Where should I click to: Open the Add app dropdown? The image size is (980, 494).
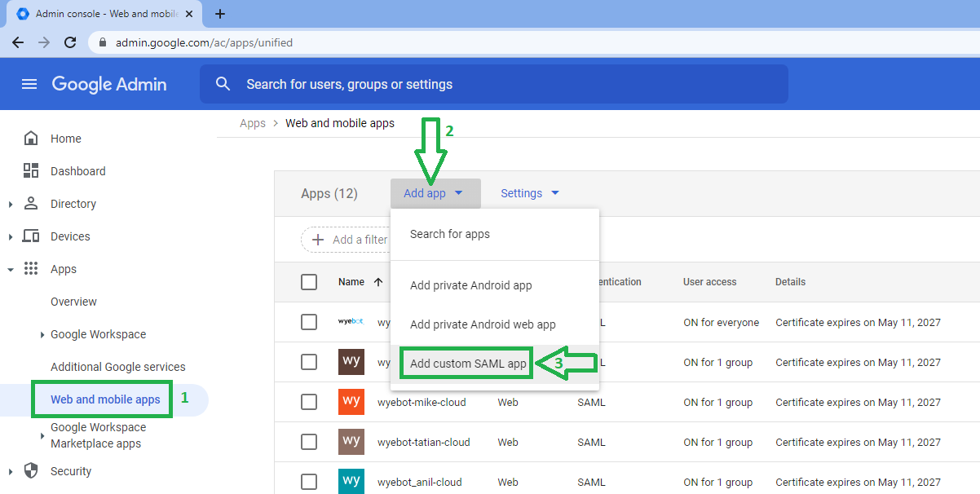[x=435, y=193]
